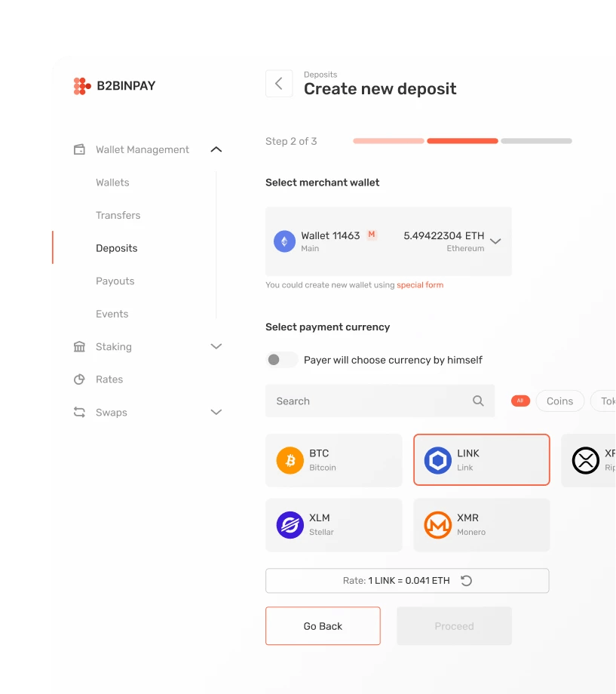The height and width of the screenshot is (694, 616).
Task: Click the Proceed button
Action: click(455, 626)
